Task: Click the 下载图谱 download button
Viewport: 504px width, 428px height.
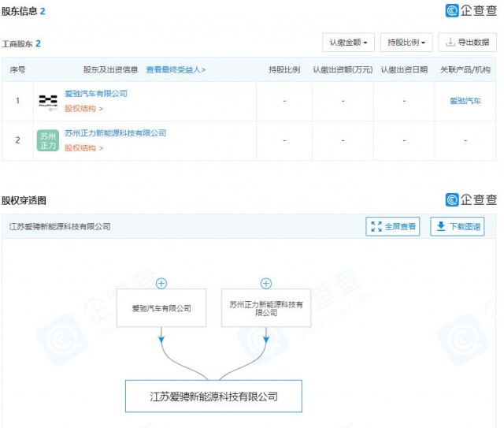Action: tap(458, 226)
